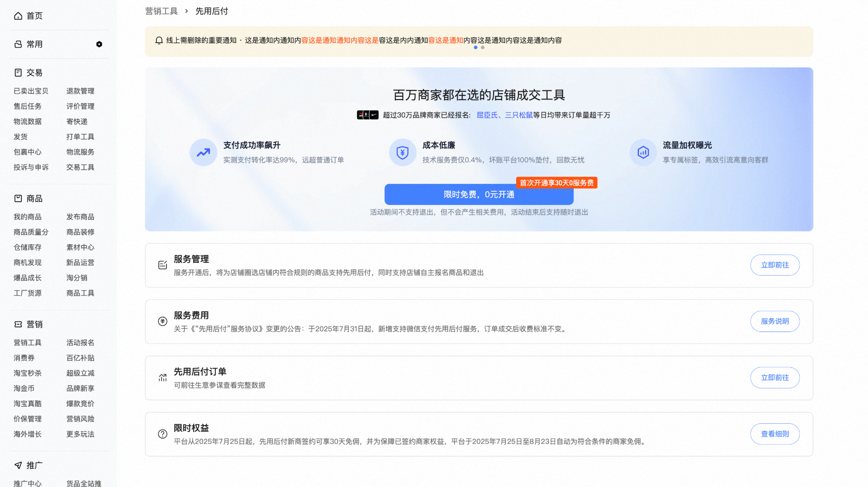Click the 首页 menu label
Image resolution: width=868 pixels, height=487 pixels.
click(x=34, y=16)
